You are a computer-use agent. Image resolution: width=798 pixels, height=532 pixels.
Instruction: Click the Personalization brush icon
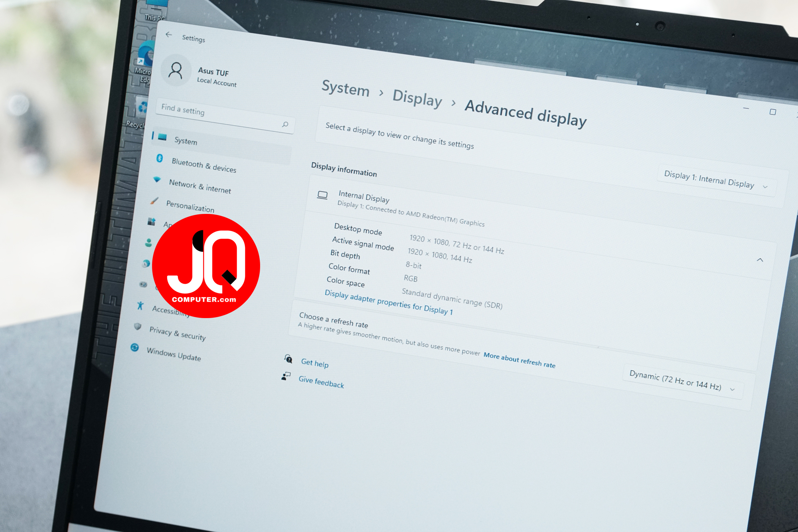pos(154,201)
